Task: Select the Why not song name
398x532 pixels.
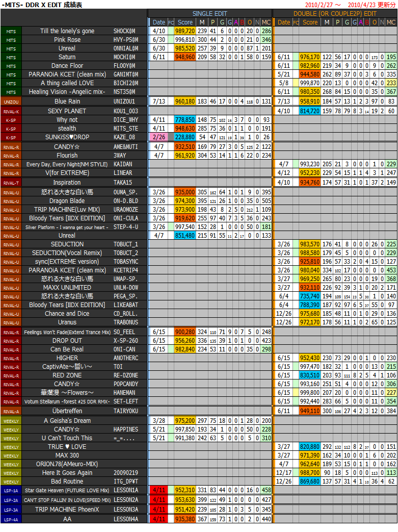Action: click(67, 120)
